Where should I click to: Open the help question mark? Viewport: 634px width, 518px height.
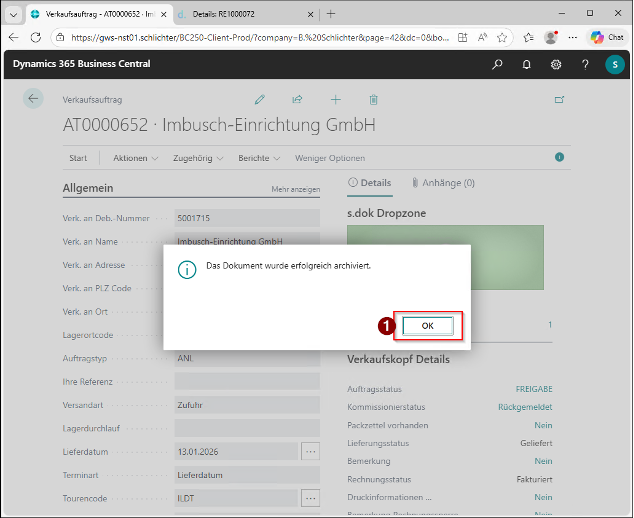pyautogui.click(x=585, y=64)
